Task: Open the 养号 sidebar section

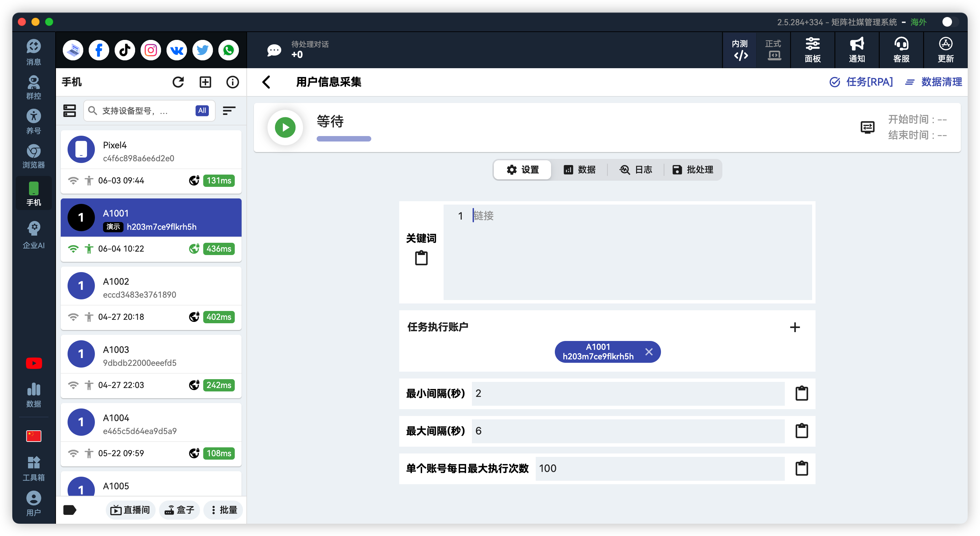Action: coord(33,121)
